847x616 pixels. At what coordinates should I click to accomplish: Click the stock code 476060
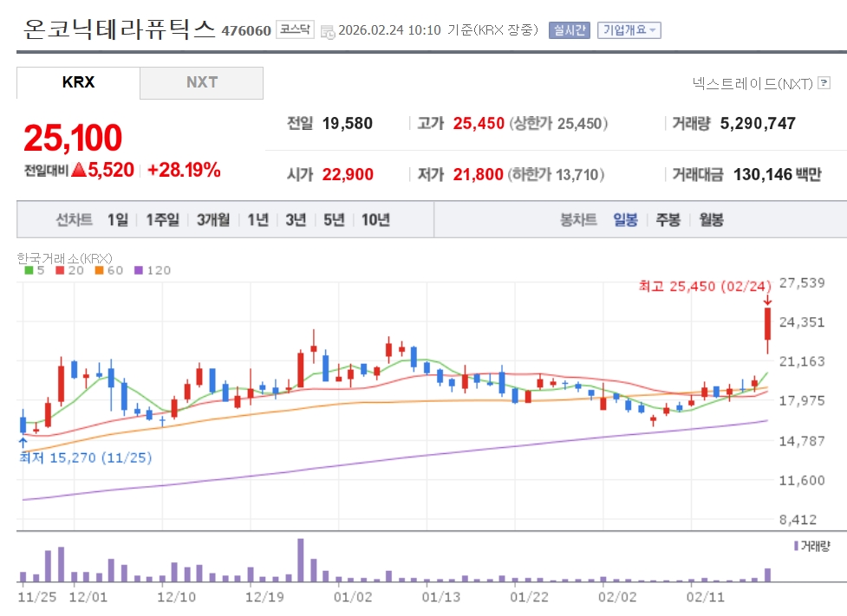tap(246, 31)
